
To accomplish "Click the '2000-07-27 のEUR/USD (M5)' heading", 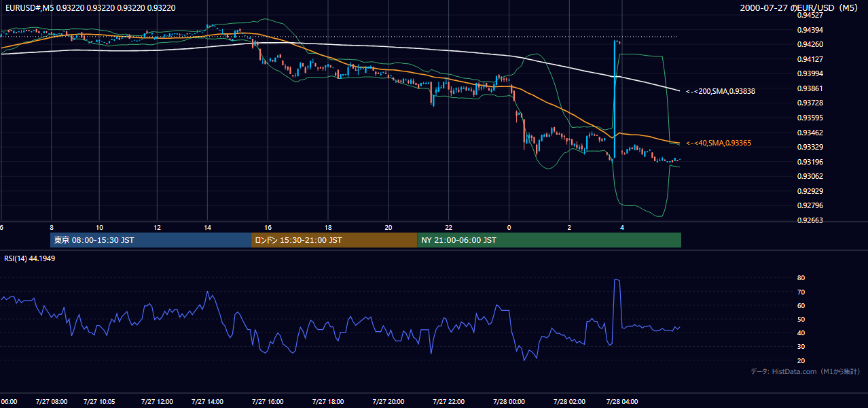I will [x=799, y=7].
